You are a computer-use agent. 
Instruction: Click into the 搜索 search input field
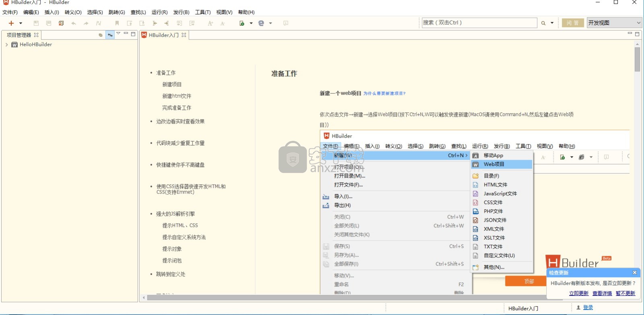479,23
